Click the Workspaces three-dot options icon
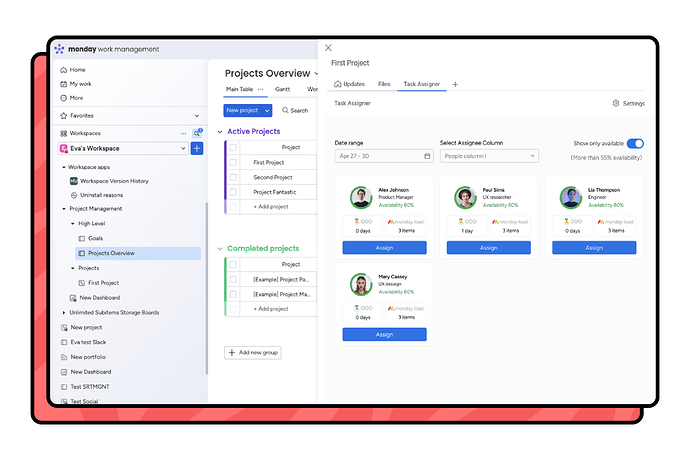 click(x=183, y=133)
